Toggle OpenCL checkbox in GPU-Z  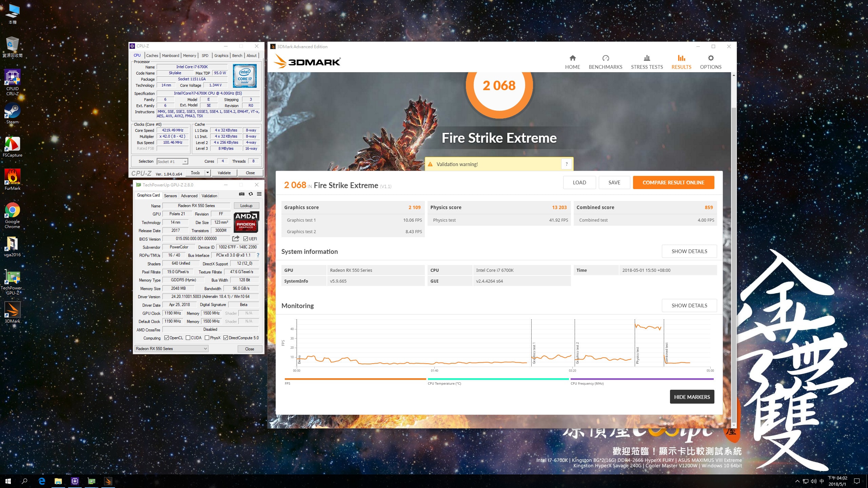click(x=166, y=338)
